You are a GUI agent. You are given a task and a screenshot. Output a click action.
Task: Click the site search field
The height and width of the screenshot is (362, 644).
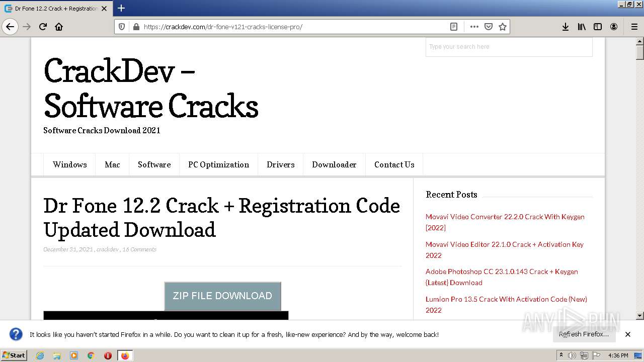coord(509,47)
